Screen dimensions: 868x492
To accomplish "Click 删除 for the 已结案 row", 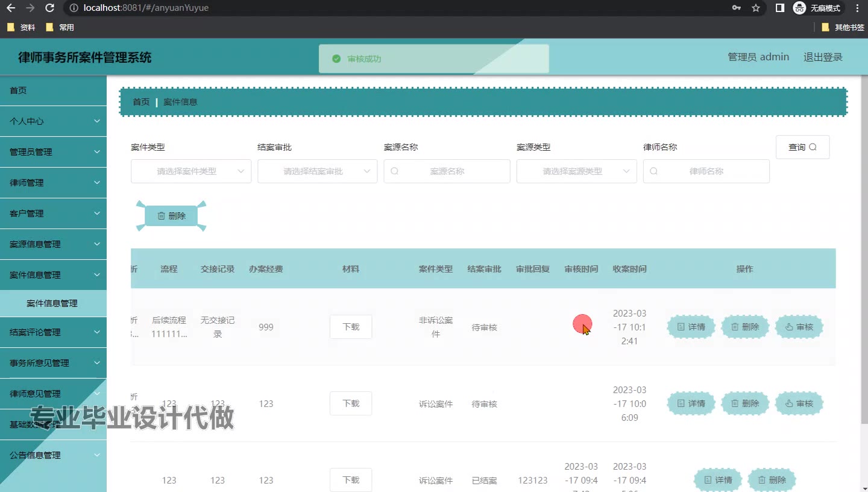I will point(772,480).
